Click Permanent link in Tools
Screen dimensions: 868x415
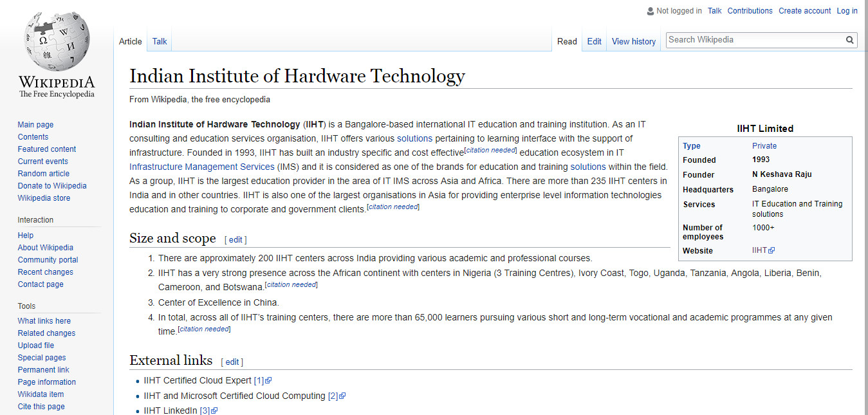click(x=44, y=370)
